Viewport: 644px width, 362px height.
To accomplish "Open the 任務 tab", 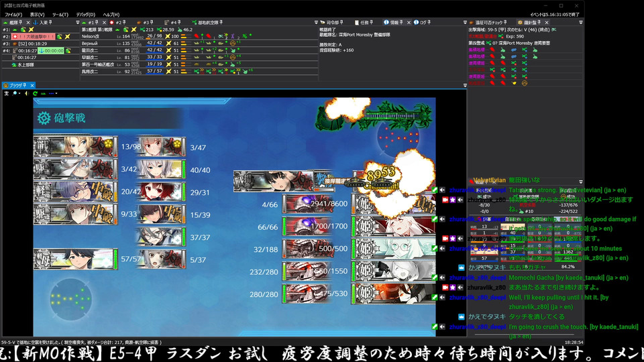I will 364,23.
